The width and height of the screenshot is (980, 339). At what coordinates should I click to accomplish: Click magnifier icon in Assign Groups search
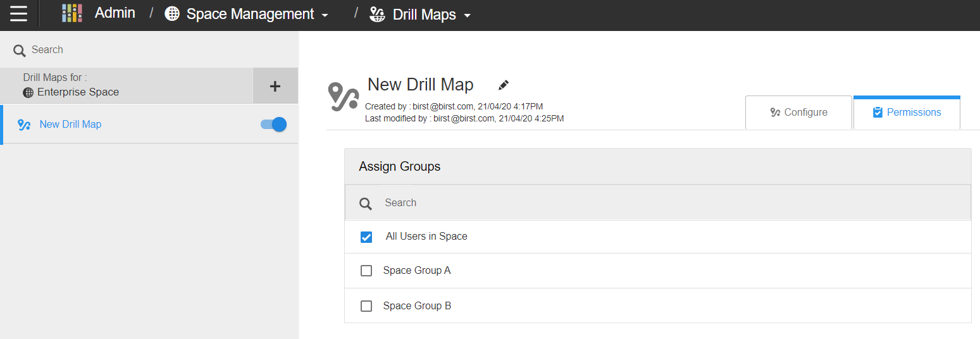[366, 204]
